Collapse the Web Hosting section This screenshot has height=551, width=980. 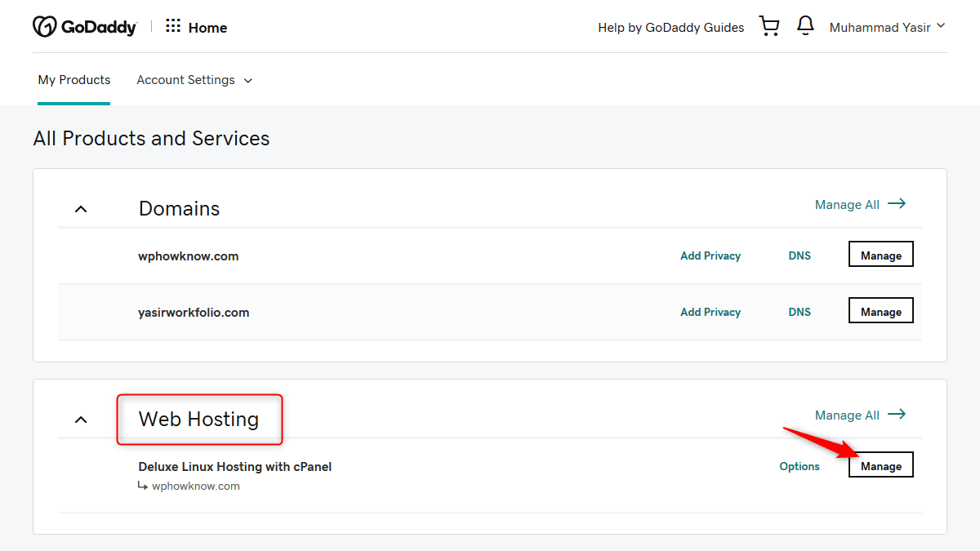pos(81,420)
